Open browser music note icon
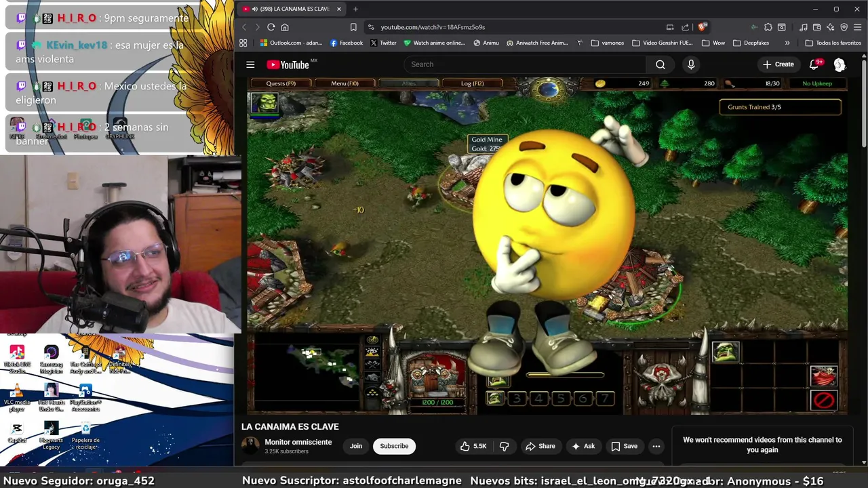The width and height of the screenshot is (868, 488). coord(804,27)
